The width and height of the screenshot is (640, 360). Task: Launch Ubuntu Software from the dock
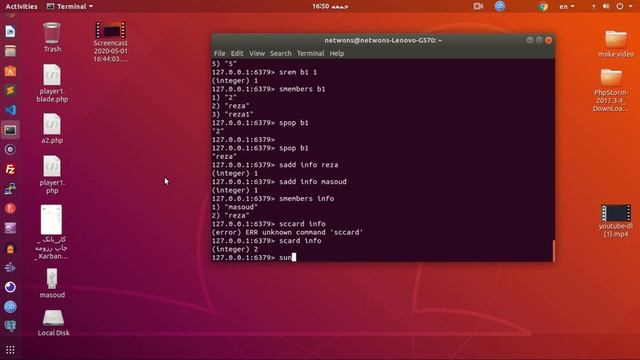10,71
